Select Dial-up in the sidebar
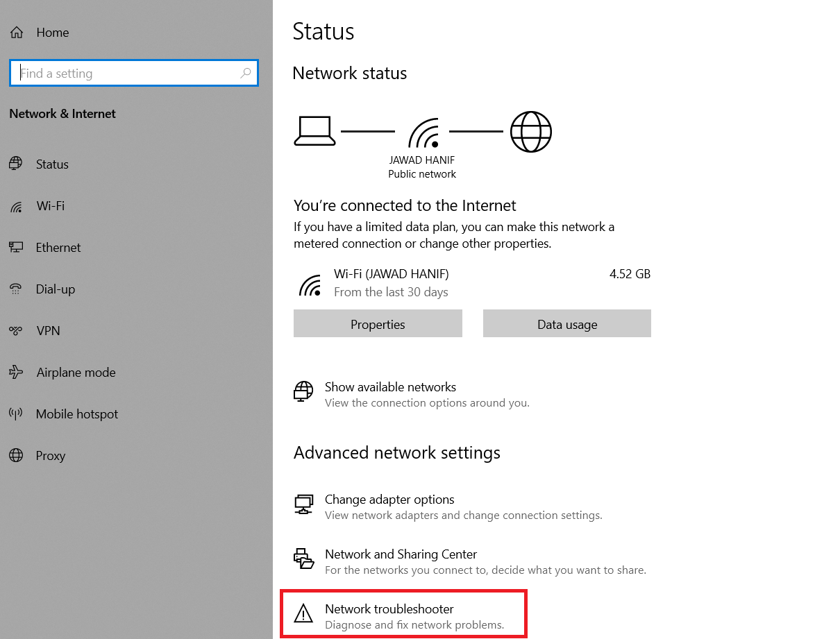This screenshot has width=840, height=639. click(56, 289)
